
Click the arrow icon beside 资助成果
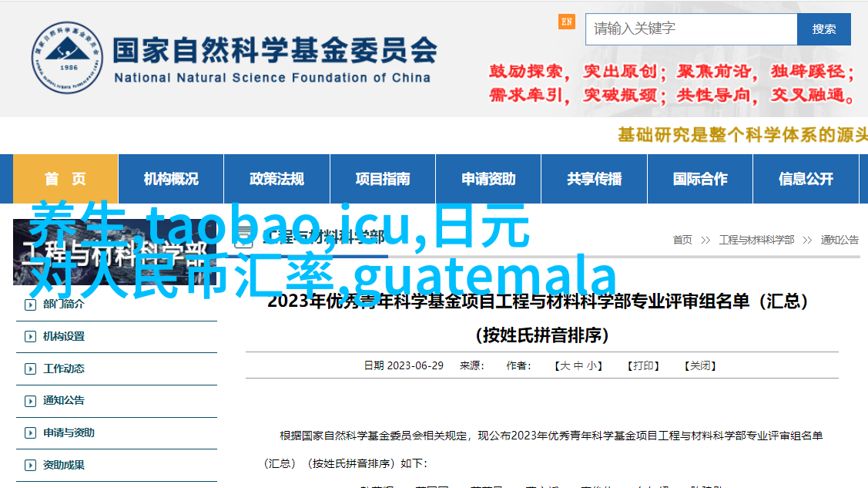(x=31, y=466)
